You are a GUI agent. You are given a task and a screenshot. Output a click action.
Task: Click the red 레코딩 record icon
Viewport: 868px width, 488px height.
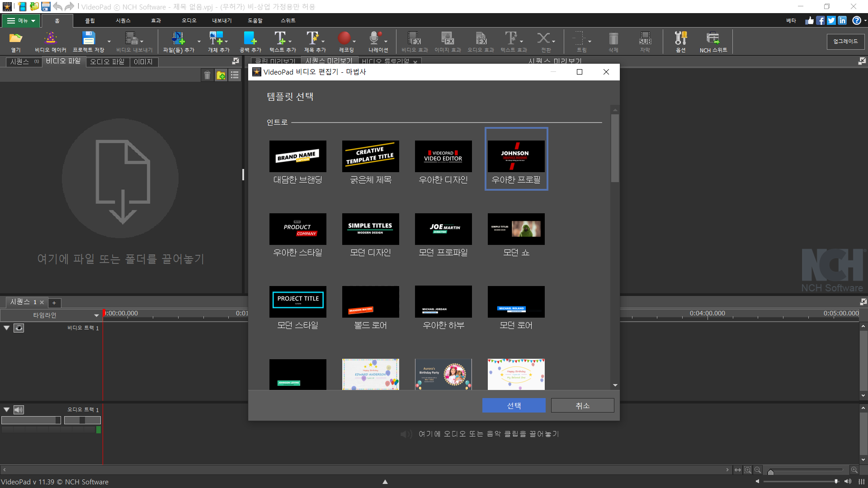click(344, 39)
